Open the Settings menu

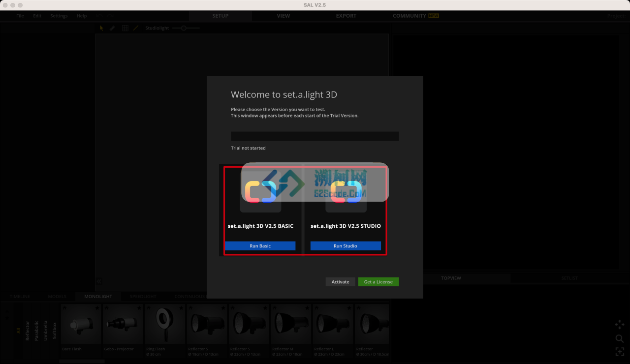[59, 16]
